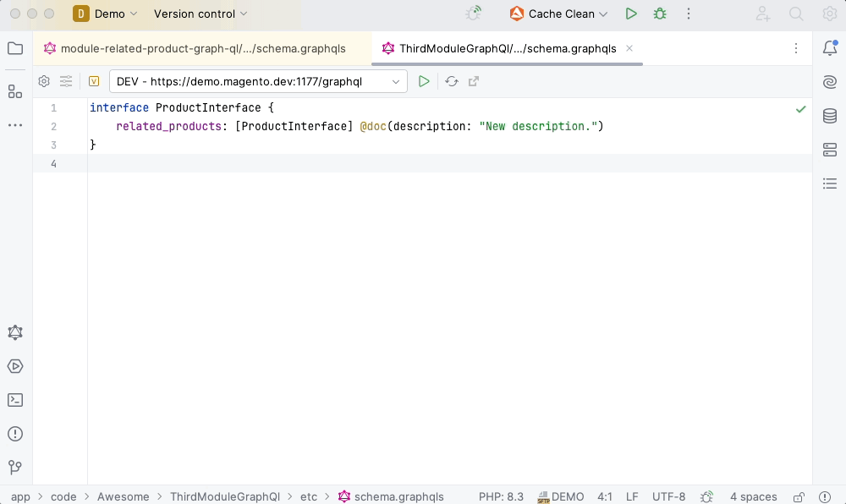Screen dimensions: 846x504
Task: Click the schema.graphqls breadcrumb
Action: (x=391, y=496)
